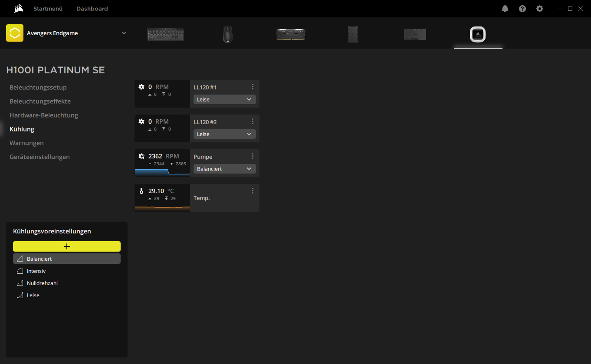Viewport: 591px width, 364px height.
Task: Expand the Avengers Endgame profile dropdown
Action: [124, 33]
